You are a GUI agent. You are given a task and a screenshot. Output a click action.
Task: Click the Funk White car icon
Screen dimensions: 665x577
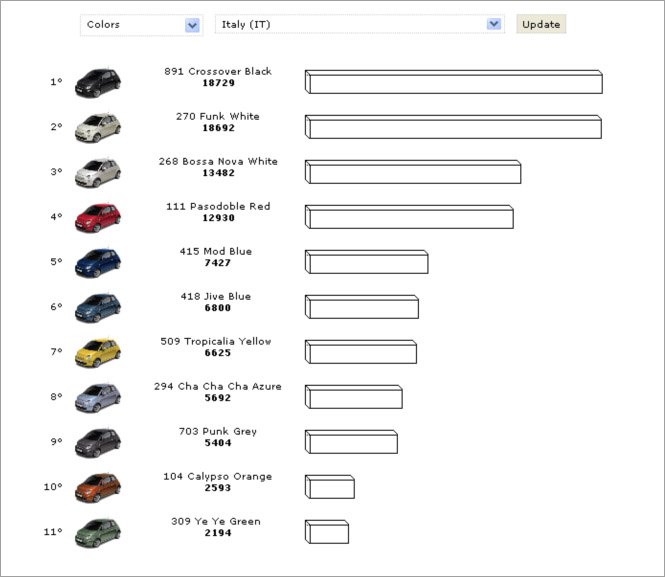(x=97, y=126)
